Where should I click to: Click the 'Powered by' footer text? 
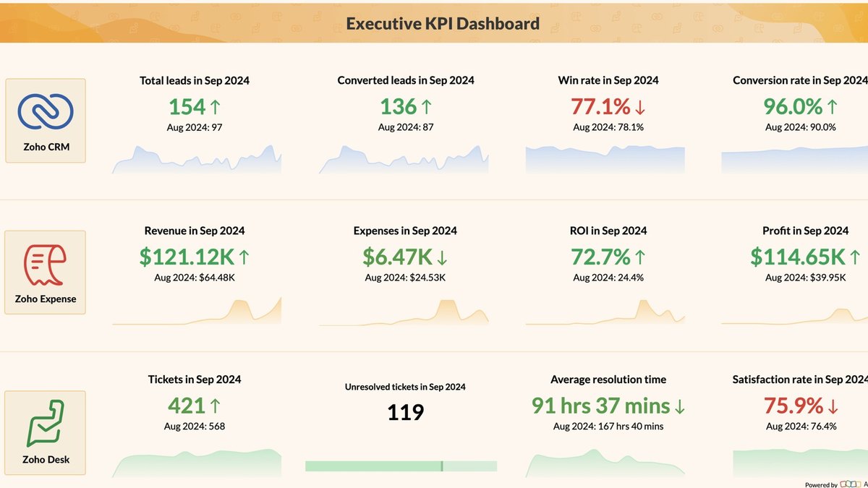pos(821,484)
